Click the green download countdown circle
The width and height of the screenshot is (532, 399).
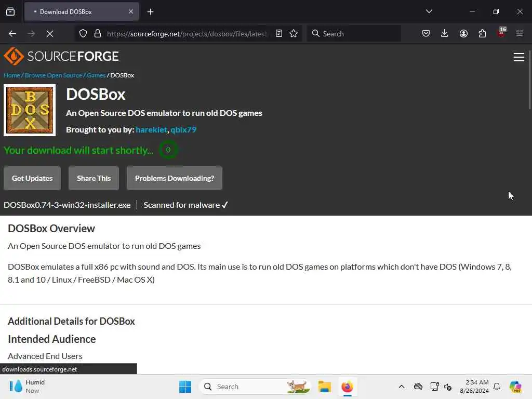(168, 150)
